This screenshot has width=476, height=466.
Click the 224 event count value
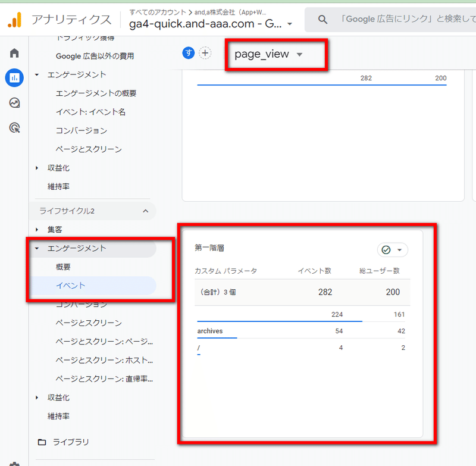pos(337,314)
